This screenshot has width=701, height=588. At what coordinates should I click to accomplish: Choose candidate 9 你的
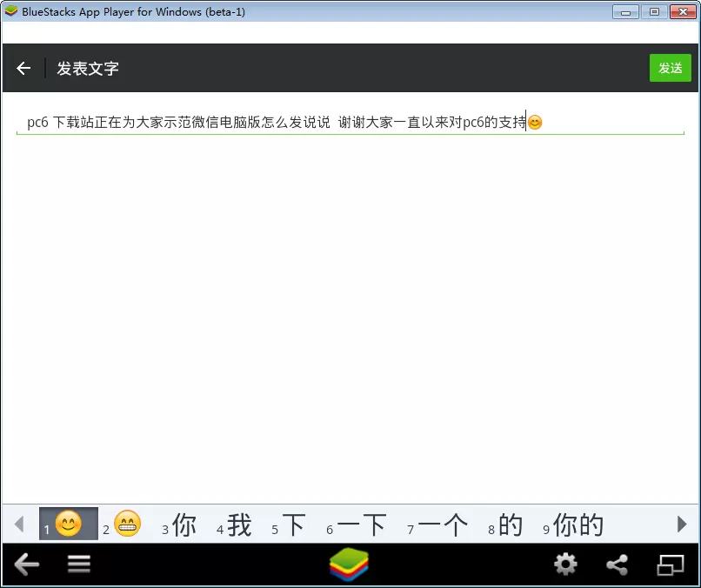[x=573, y=525]
